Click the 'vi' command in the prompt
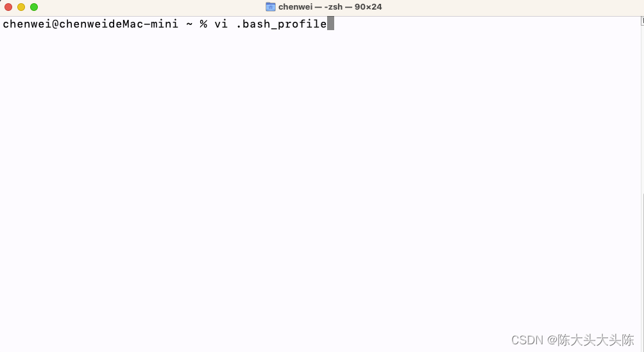 tap(221, 24)
